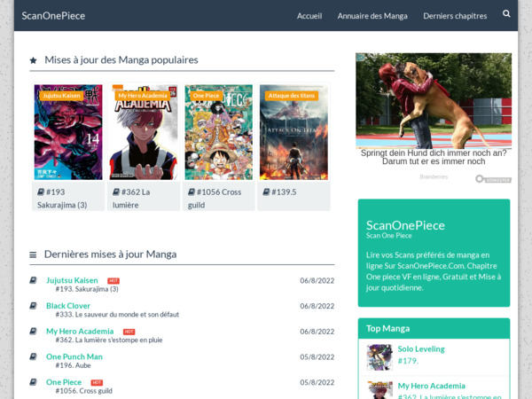Screen dimensions: 532x399
Task: Click date 05/8/2022 on One Punch Man row
Action: click(317, 357)
